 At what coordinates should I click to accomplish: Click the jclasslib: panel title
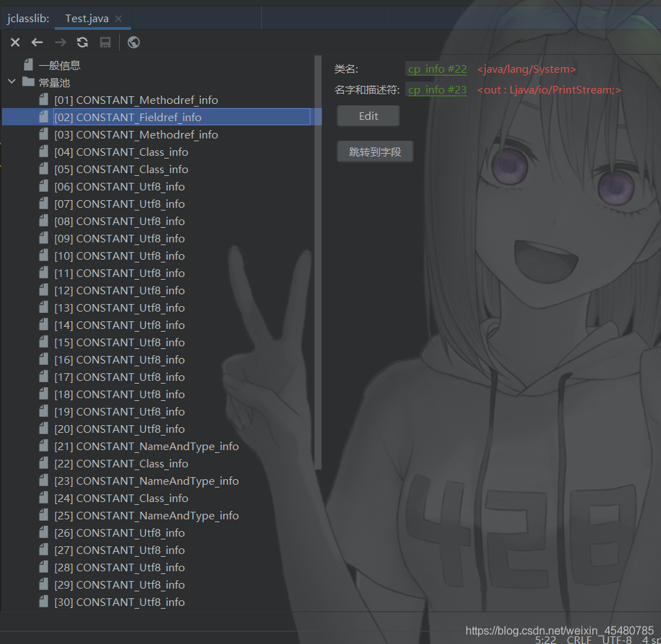pyautogui.click(x=28, y=19)
